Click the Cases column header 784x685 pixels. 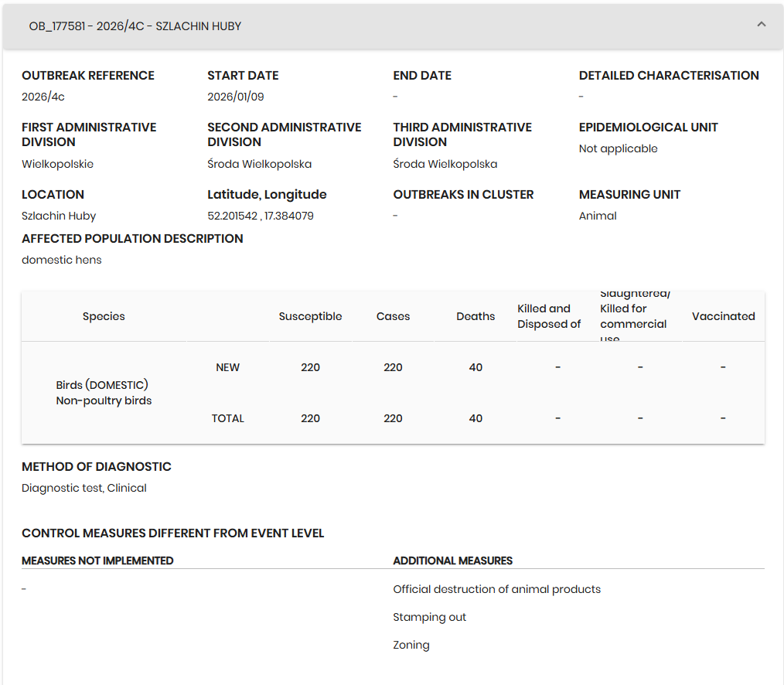coord(393,316)
